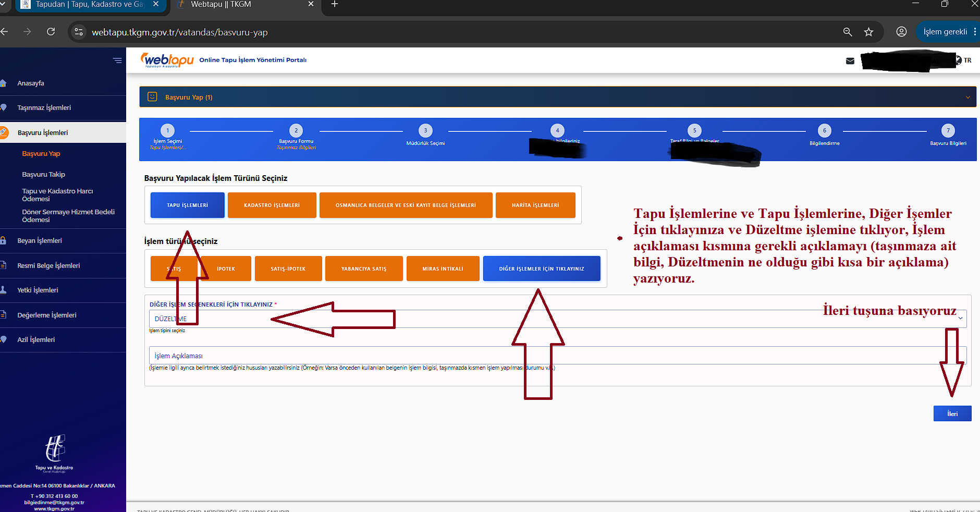
Task: Open Anasayfa in the sidebar
Action: [x=31, y=83]
